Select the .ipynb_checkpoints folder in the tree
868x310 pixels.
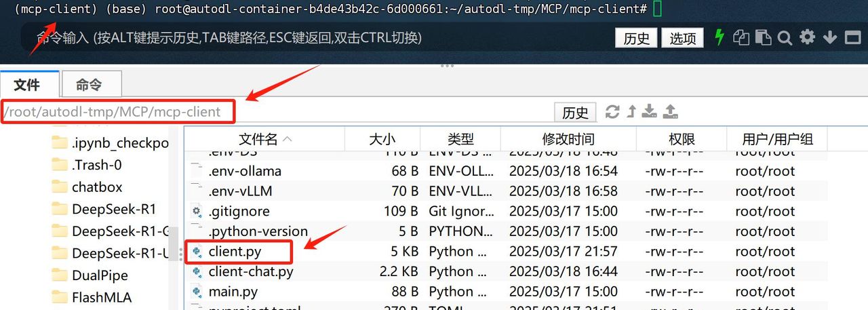coord(120,142)
